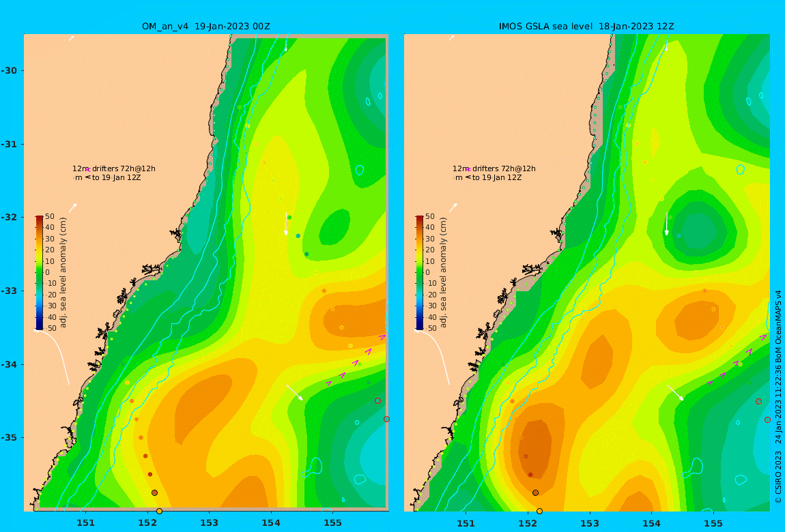Screen dimensions: 785x532
Task: Click the -31 latitude axis label
Action: coord(9,145)
